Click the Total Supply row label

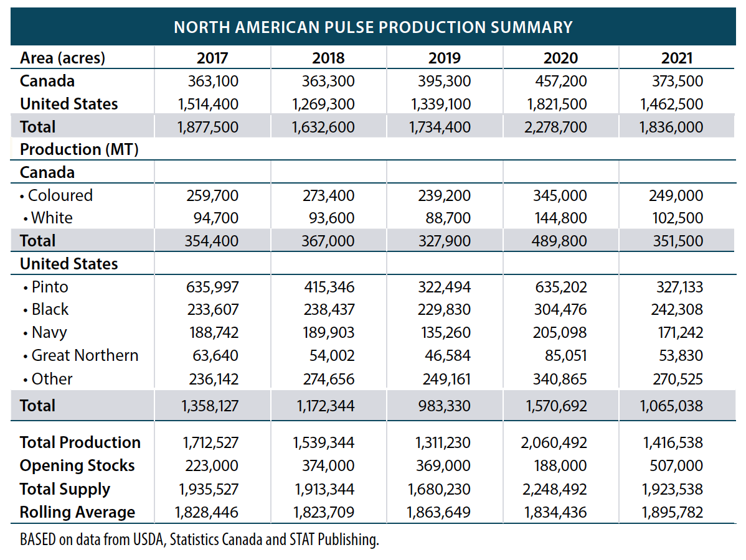tap(65, 489)
